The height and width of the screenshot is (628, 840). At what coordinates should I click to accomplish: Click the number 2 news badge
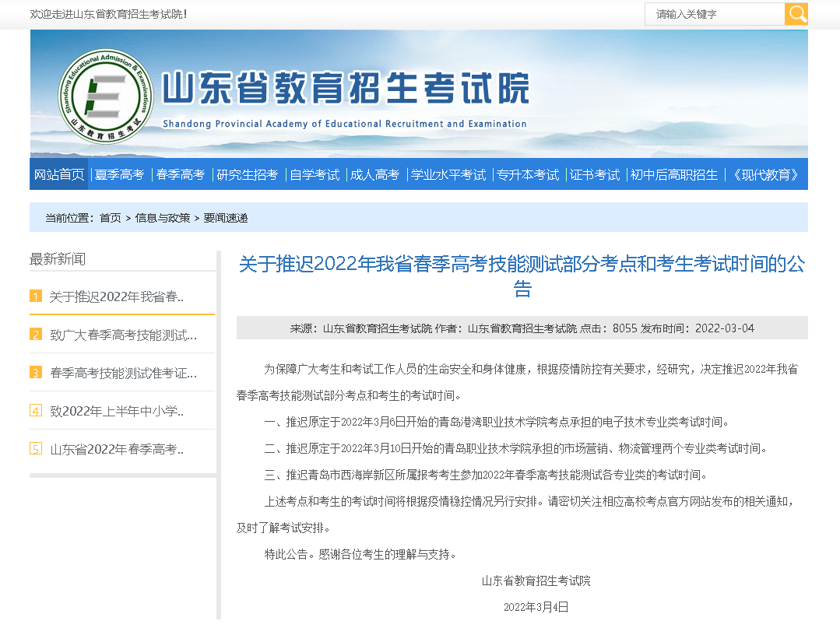click(36, 335)
